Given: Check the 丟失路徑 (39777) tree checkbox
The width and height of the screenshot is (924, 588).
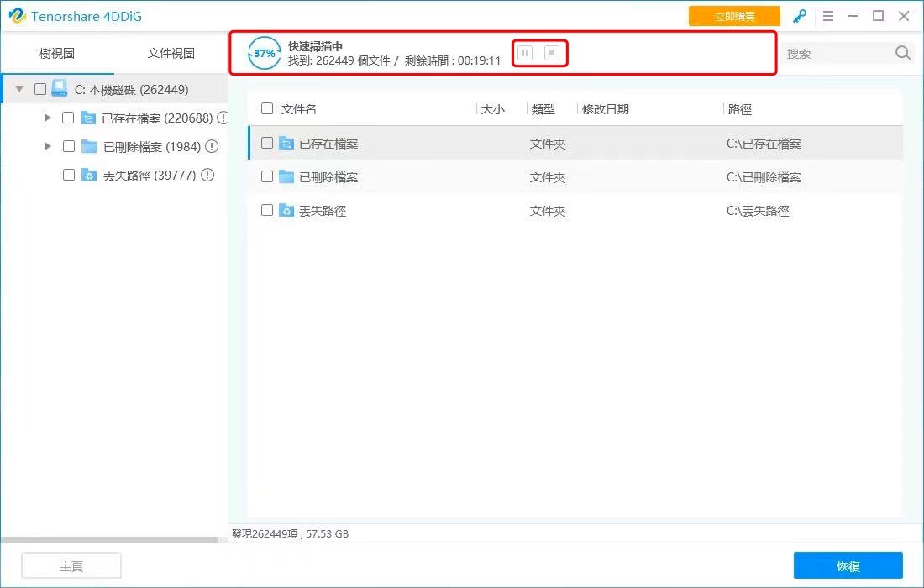Looking at the screenshot, I should pyautogui.click(x=68, y=175).
